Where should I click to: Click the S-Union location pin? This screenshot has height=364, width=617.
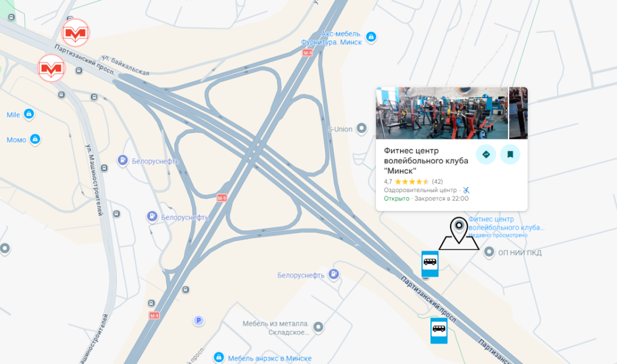(x=362, y=129)
